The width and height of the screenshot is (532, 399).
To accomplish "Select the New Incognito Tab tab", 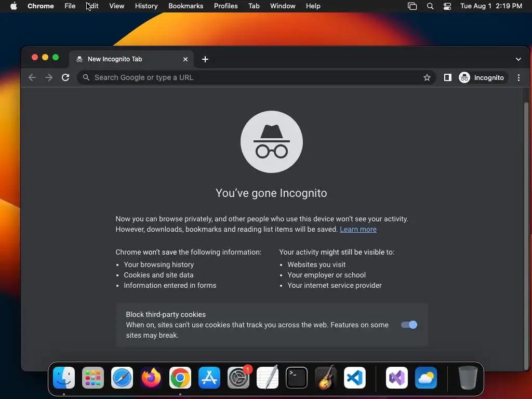I will pos(131,59).
